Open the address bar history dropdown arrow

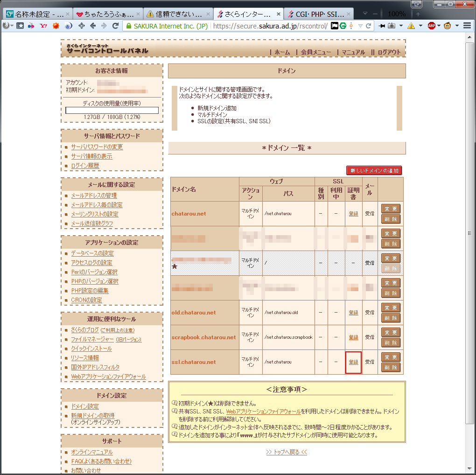360,26
